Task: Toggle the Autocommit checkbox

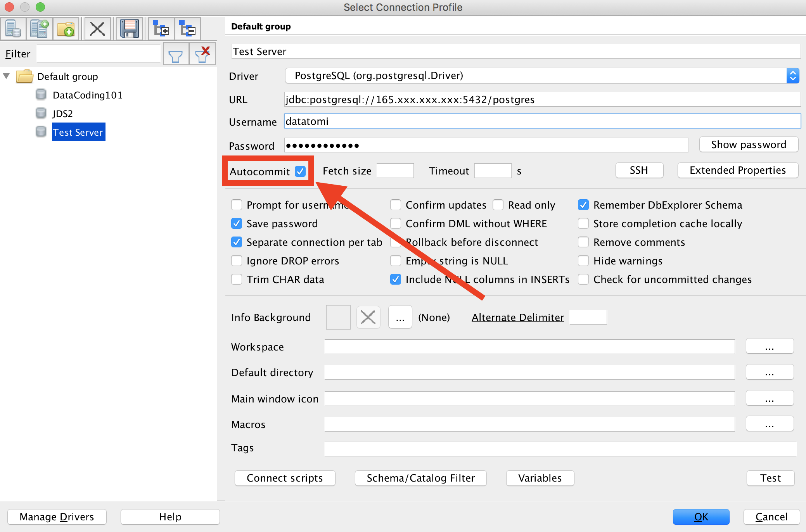Action: pyautogui.click(x=300, y=172)
